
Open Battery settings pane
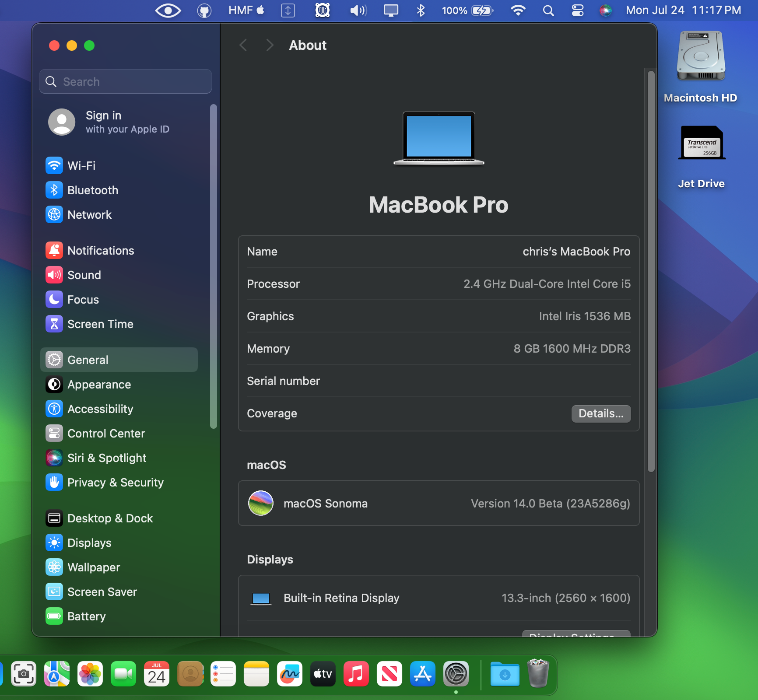point(119,616)
